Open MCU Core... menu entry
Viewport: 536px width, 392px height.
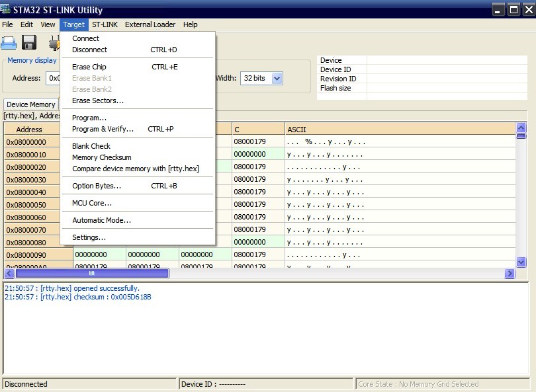click(138, 203)
